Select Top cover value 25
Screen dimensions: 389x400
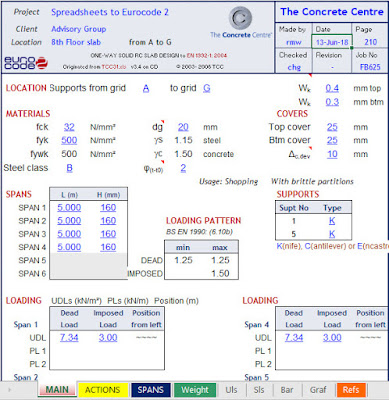tap(332, 127)
